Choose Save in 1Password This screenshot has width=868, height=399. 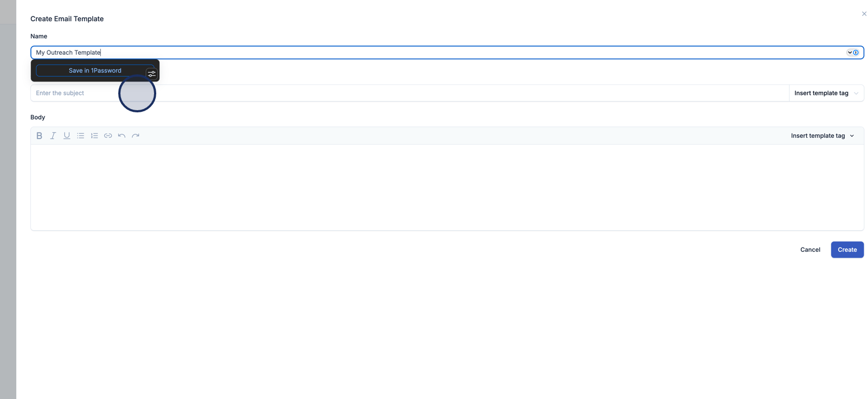[x=95, y=71]
